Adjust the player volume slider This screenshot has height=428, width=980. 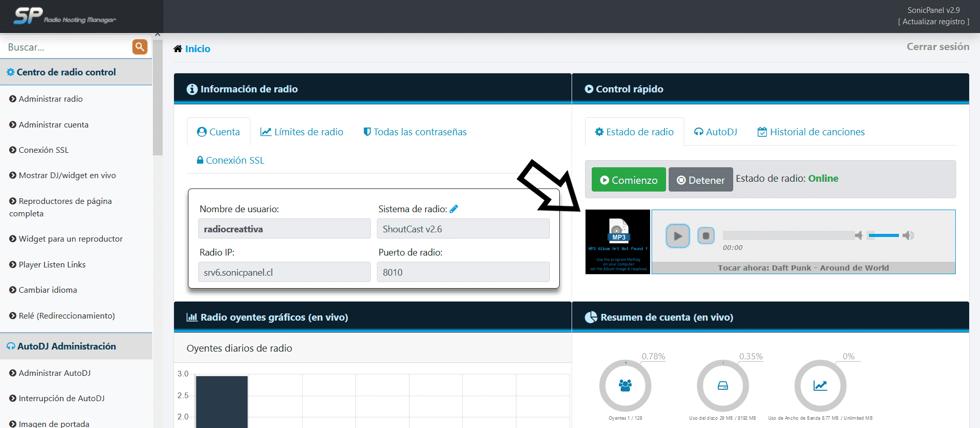click(x=883, y=236)
